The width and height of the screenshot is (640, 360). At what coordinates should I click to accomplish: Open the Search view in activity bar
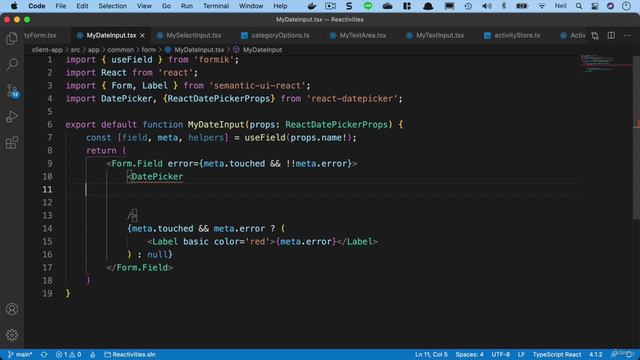(x=12, y=64)
